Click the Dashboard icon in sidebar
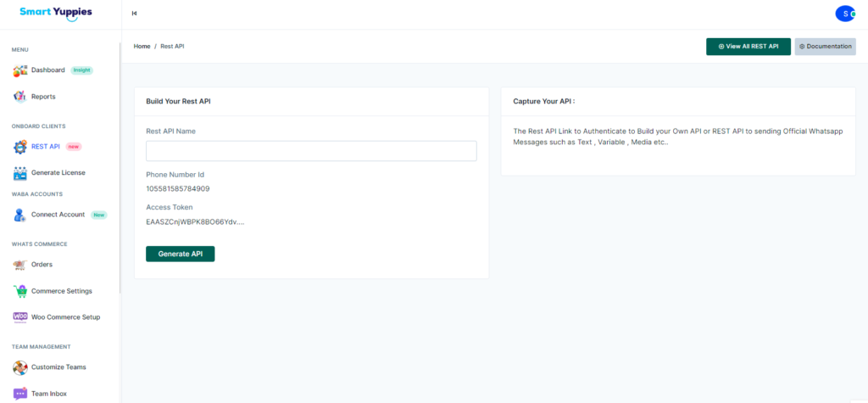868x403 pixels. tap(20, 70)
